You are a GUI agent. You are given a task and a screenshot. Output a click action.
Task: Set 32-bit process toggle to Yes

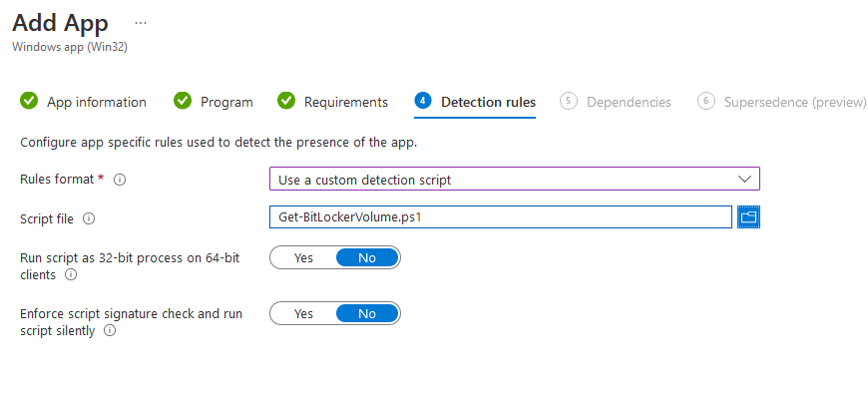tap(303, 257)
